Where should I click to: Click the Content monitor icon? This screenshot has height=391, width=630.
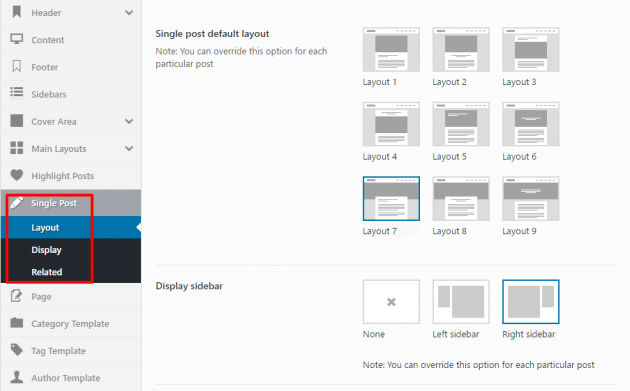[x=16, y=39]
